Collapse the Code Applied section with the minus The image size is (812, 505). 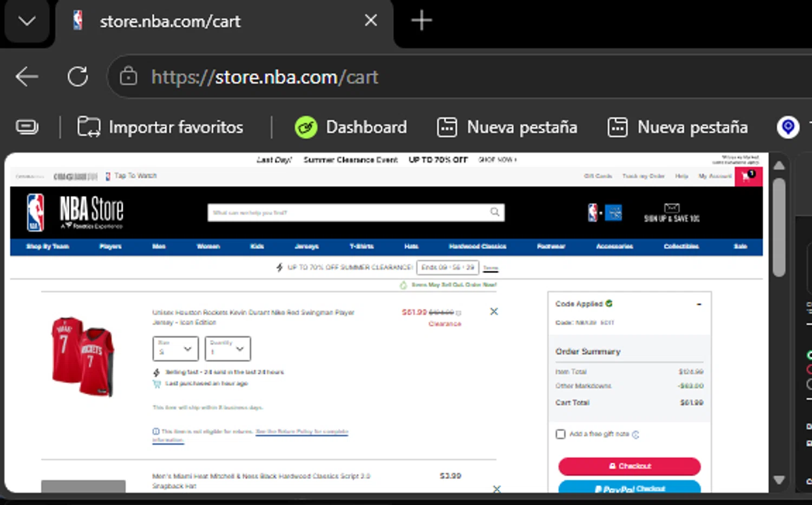point(699,304)
